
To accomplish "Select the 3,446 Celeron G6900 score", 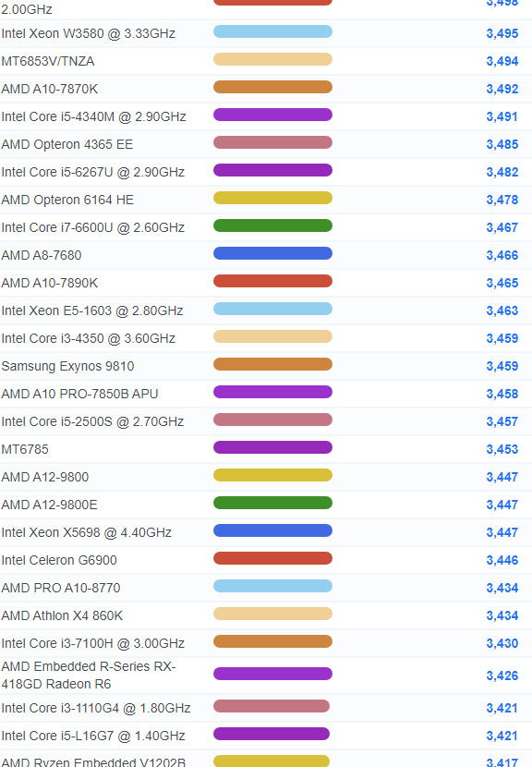I will (502, 560).
